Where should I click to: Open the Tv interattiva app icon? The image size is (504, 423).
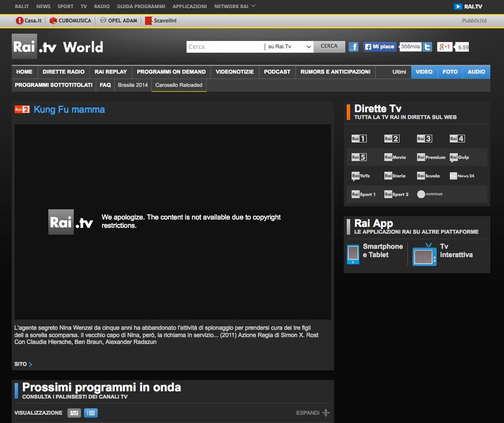click(424, 254)
